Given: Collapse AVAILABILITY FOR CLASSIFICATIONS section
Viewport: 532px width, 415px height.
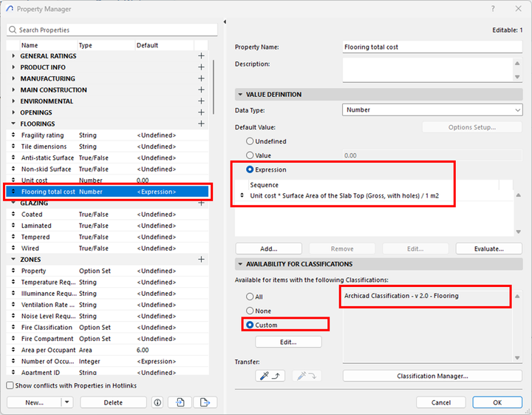Looking at the screenshot, I should pos(240,264).
